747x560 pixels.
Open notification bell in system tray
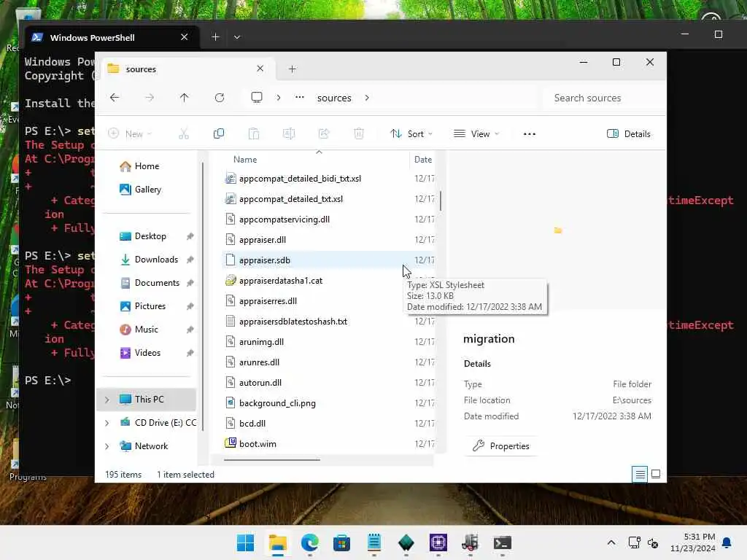point(727,542)
